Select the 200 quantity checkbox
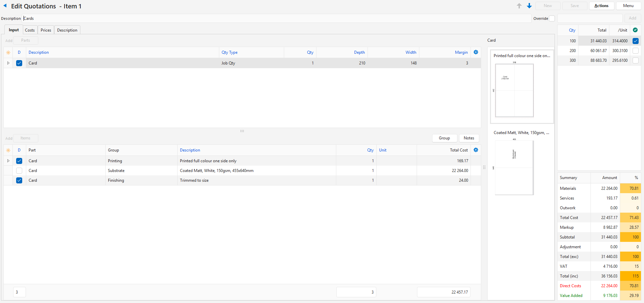Viewport: 644px width, 303px height. 635,51
